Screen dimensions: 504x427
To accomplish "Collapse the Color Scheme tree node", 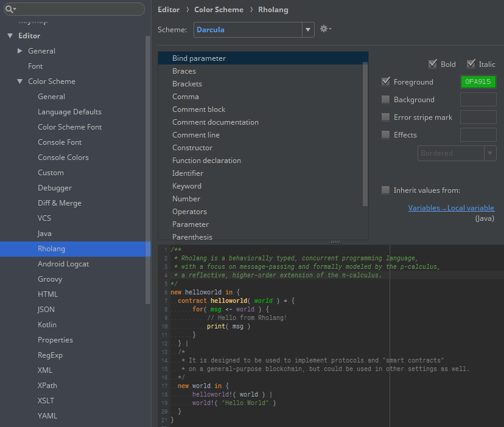I will pyautogui.click(x=20, y=82).
